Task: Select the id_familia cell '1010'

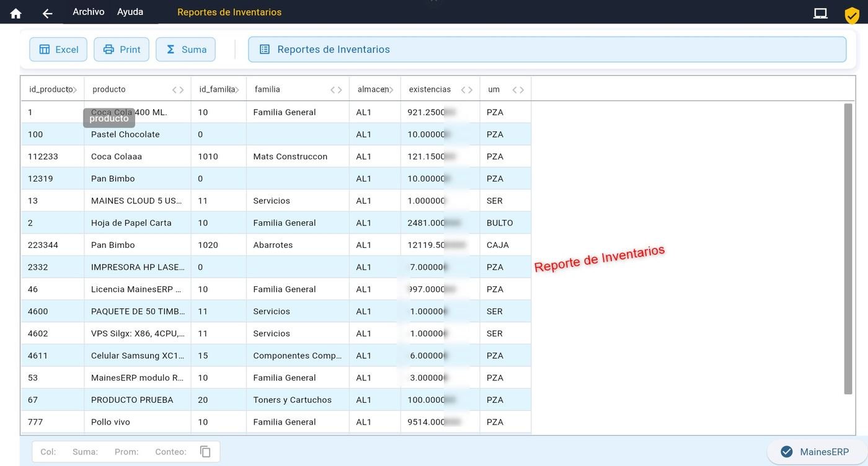Action: [219, 157]
